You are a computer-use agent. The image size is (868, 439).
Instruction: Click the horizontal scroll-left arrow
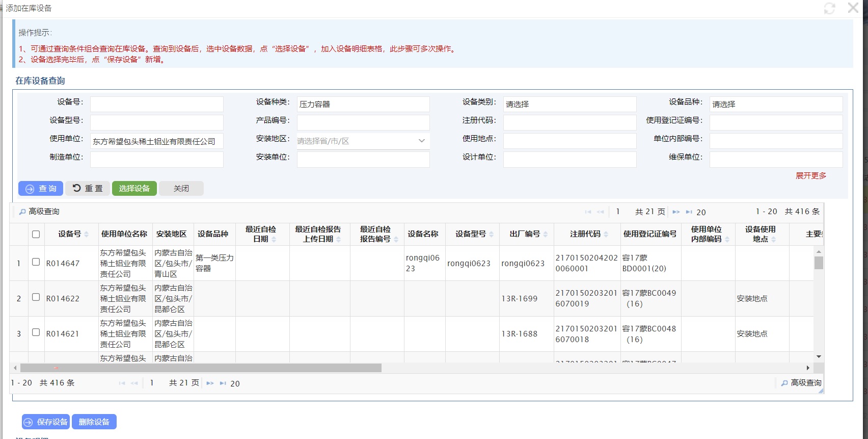15,368
